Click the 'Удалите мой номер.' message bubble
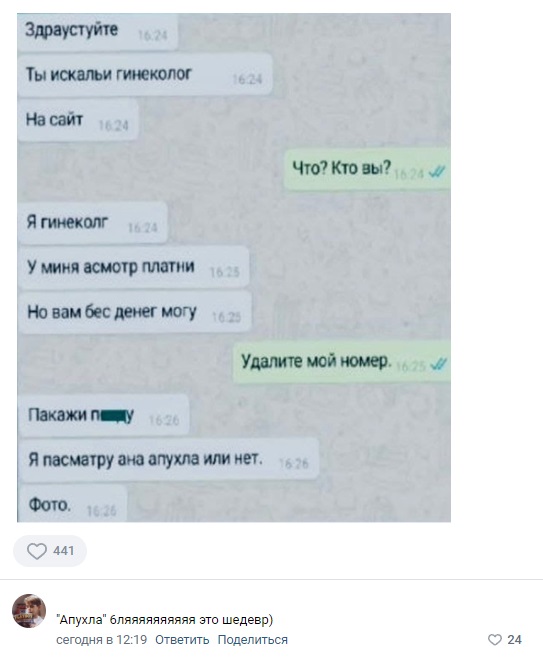543x658 pixels. click(x=342, y=362)
